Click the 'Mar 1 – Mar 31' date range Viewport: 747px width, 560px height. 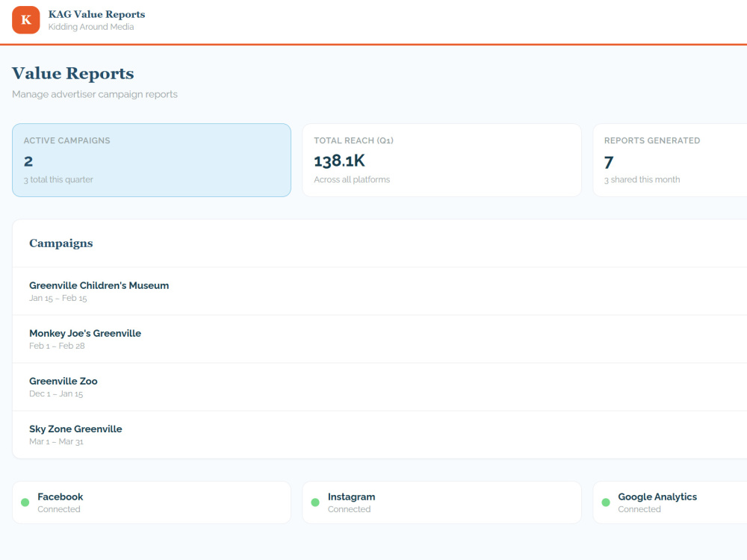tap(56, 441)
